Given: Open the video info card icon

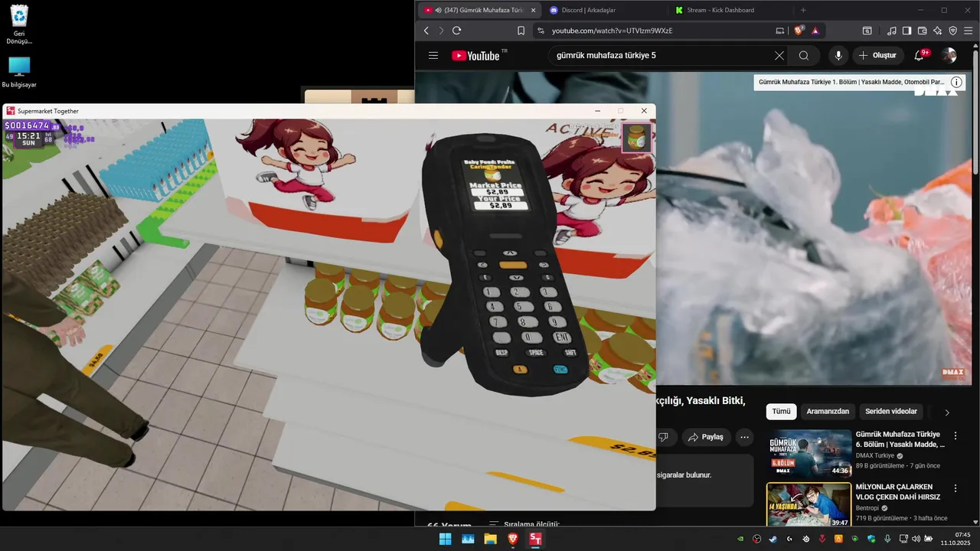Looking at the screenshot, I should point(956,82).
